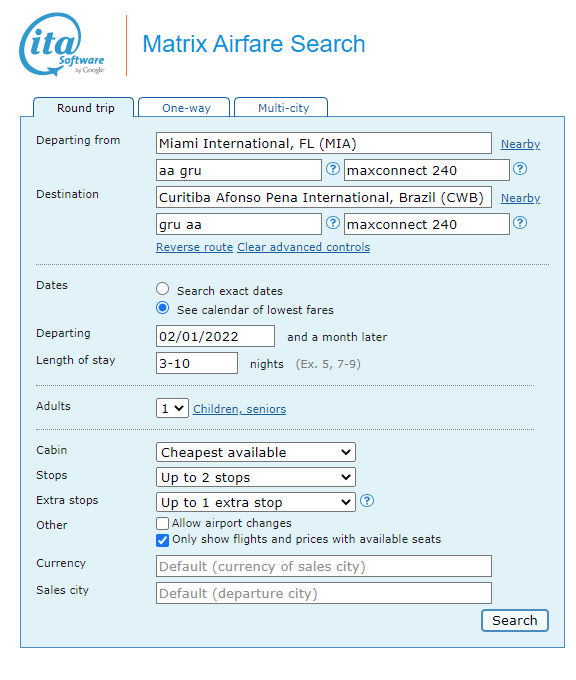This screenshot has height=680, width=576.
Task: Open help icon beside destination routing codes
Action: (x=333, y=223)
